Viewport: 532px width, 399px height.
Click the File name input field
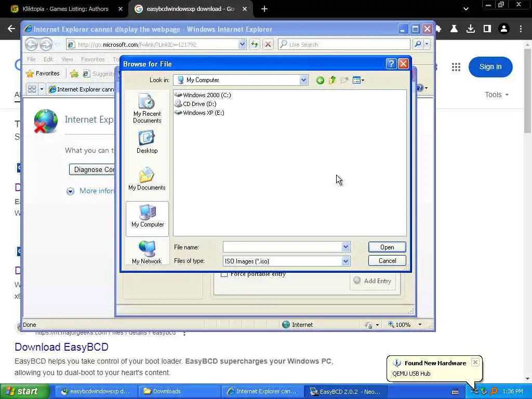point(282,247)
